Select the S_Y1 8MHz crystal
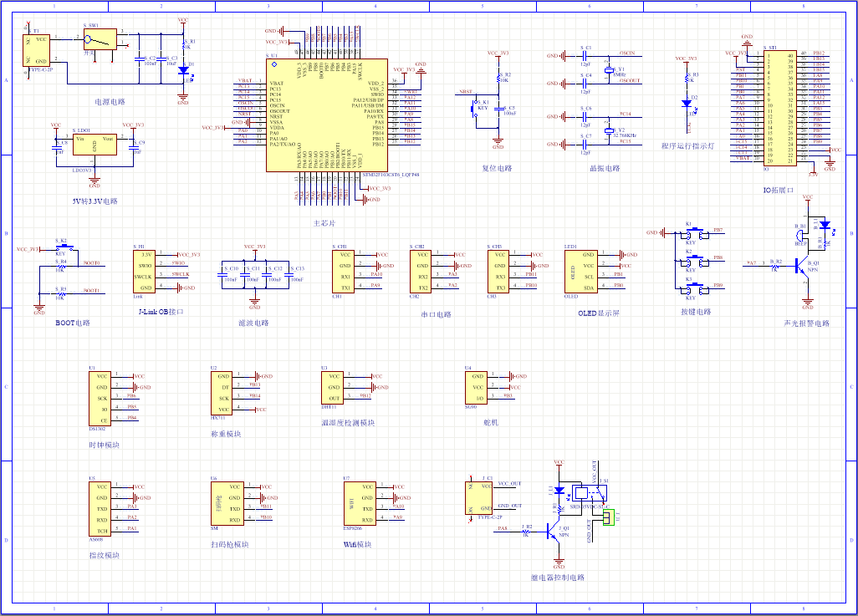This screenshot has width=858, height=616. tap(609, 70)
